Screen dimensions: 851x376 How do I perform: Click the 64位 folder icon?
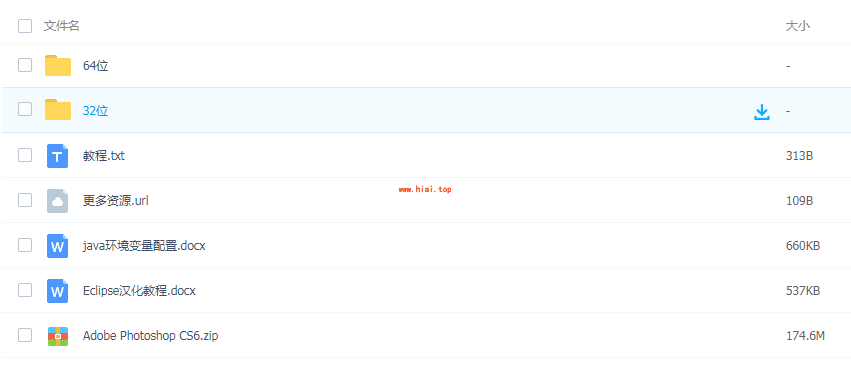point(58,66)
